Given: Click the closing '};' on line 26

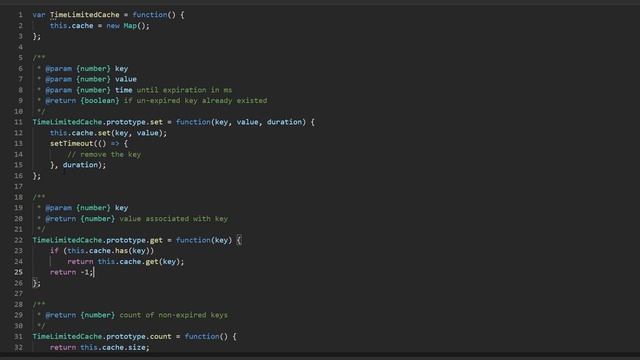Looking at the screenshot, I should 37,283.
